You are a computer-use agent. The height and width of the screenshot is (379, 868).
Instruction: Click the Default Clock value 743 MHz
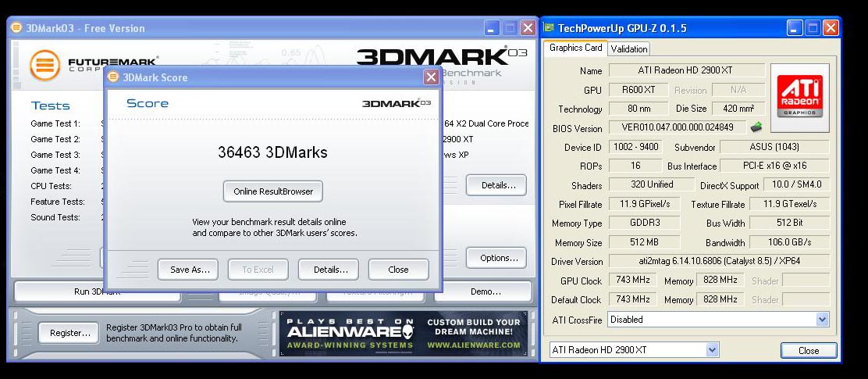pos(633,299)
